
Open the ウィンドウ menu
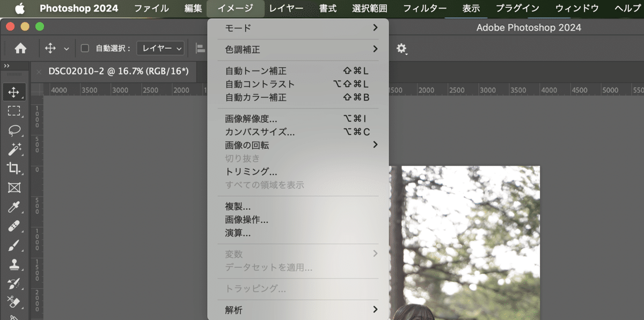click(x=577, y=8)
